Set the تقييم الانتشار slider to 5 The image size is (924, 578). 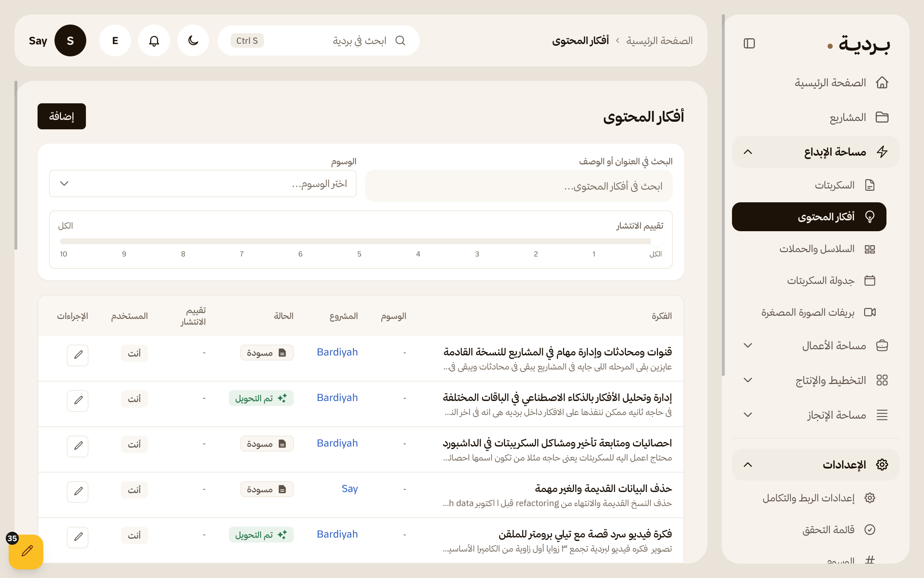click(359, 242)
